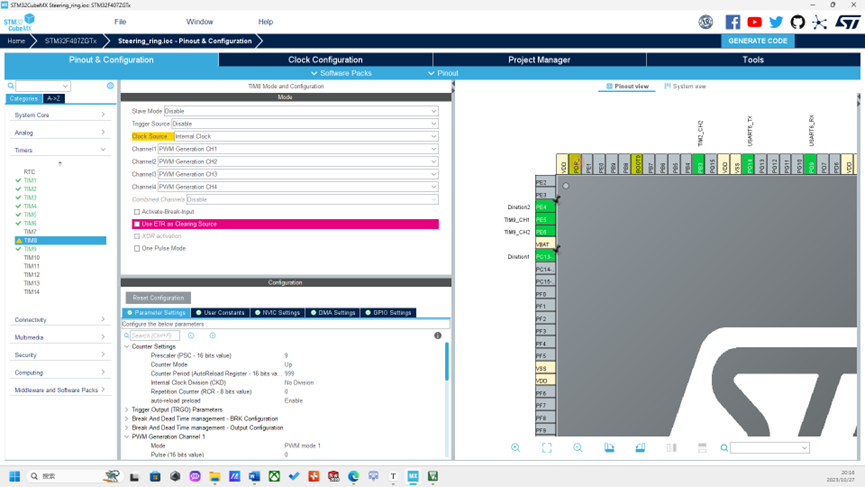The image size is (865, 487).
Task: Switch to the Tools tab
Action: point(753,60)
